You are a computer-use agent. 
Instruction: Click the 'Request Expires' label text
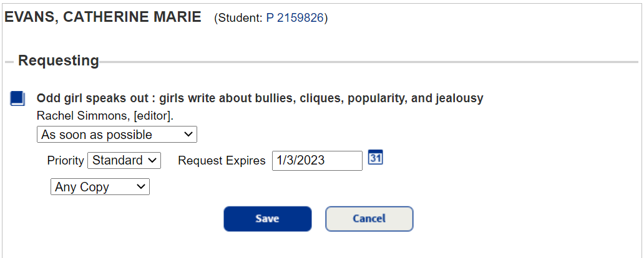pos(222,161)
